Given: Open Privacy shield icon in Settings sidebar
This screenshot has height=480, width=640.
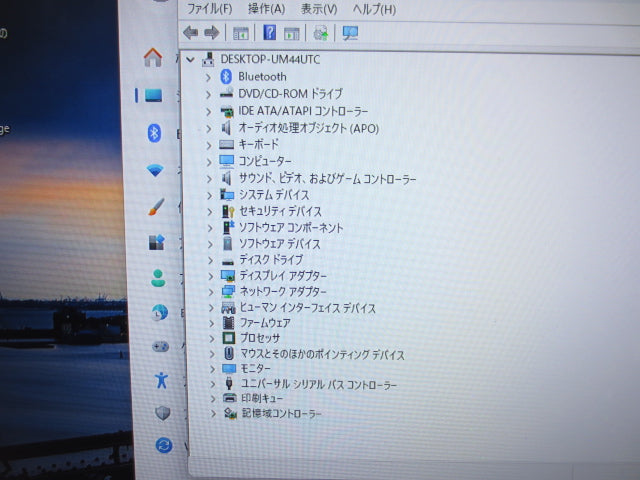Looking at the screenshot, I should coord(162,413).
